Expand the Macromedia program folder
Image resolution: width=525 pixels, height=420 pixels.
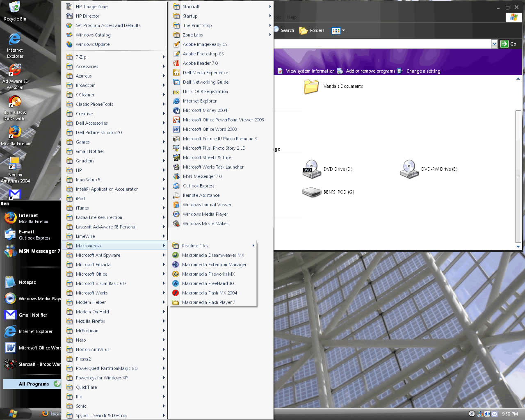[x=115, y=246]
